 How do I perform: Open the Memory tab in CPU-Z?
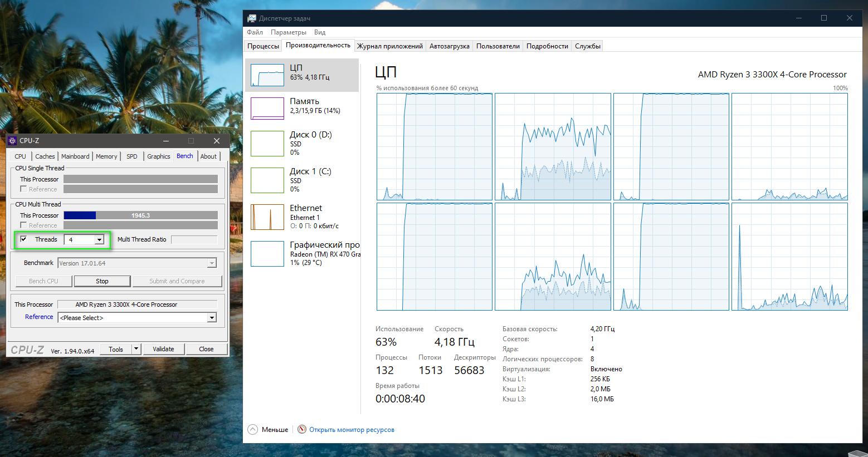(106, 156)
